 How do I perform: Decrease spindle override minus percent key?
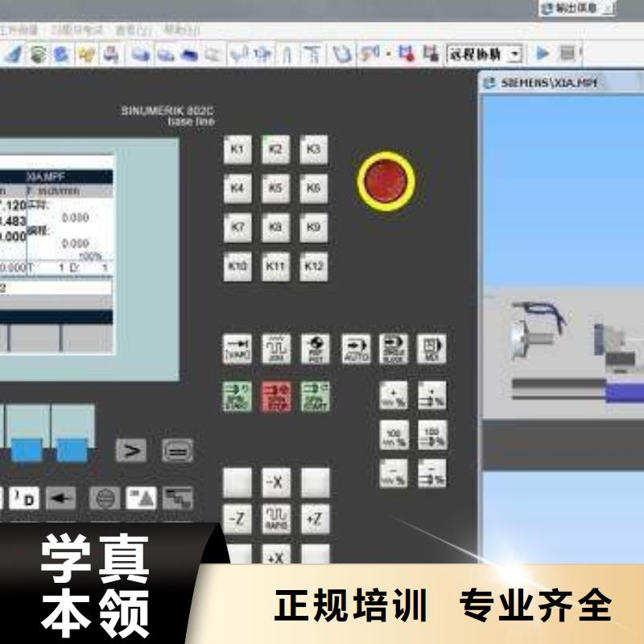(431, 473)
